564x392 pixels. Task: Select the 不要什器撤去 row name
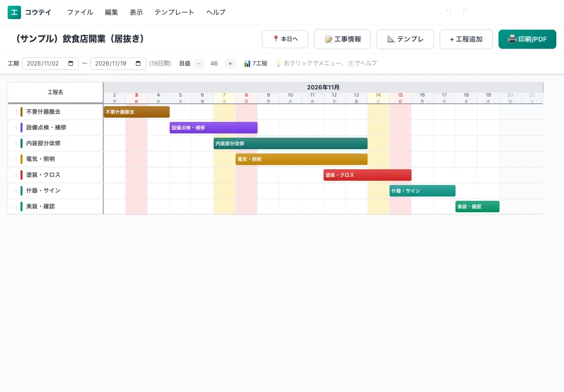(x=43, y=112)
